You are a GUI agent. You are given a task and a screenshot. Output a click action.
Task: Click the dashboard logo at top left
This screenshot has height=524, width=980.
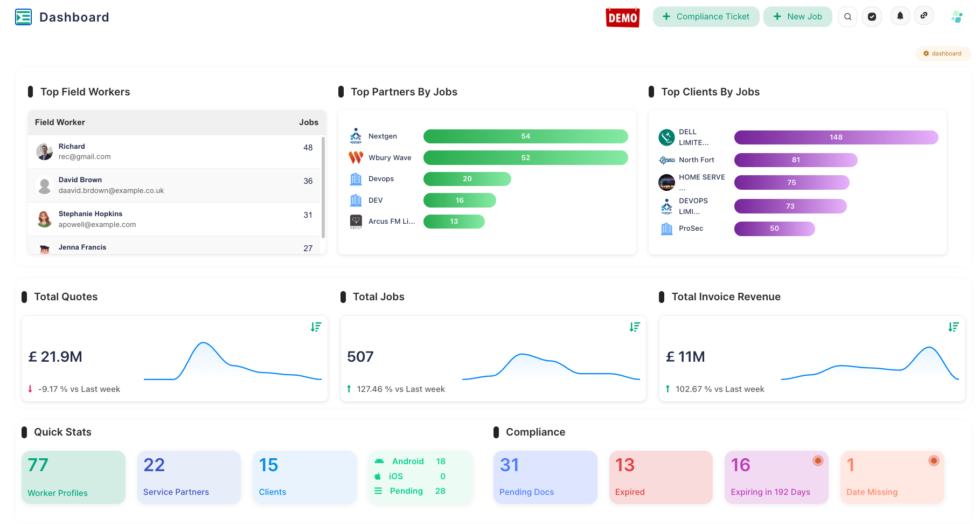[24, 17]
